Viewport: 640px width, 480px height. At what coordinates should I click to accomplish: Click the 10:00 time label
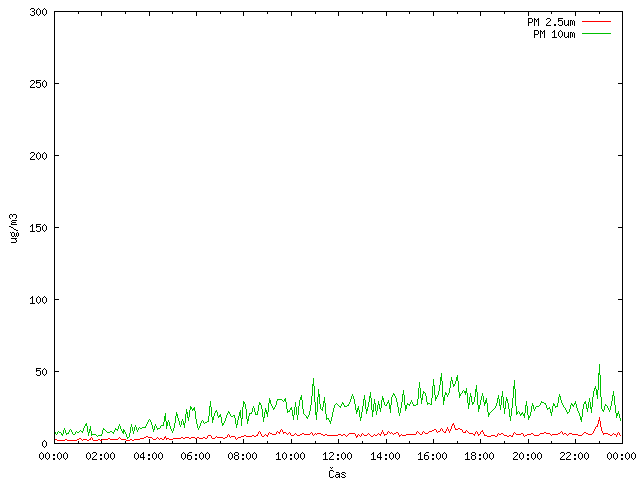290,456
